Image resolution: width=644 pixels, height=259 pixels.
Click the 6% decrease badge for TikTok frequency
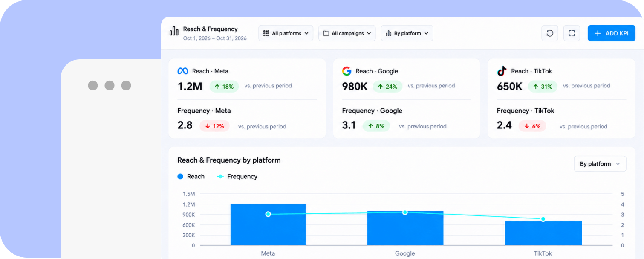point(532,126)
